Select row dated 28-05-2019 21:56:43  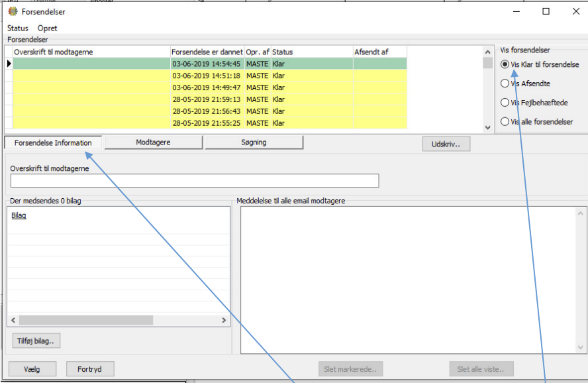(210, 111)
